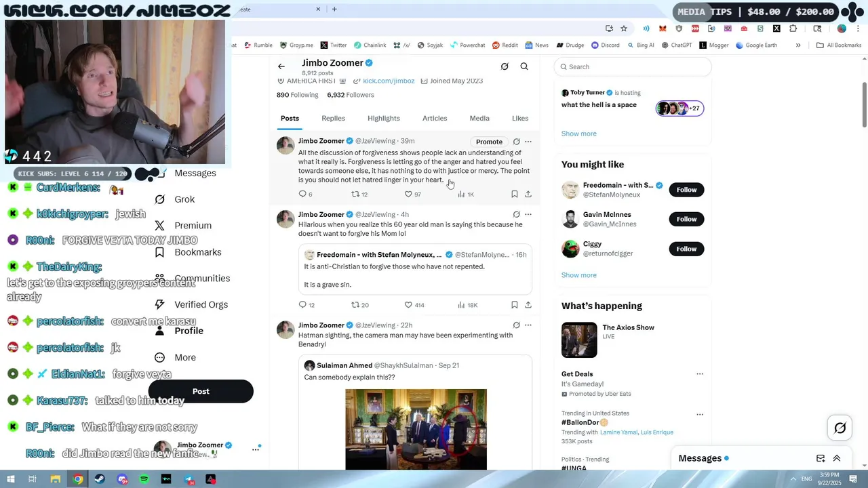Open a new browser tab
Screen dimensions: 868x488
(x=334, y=9)
